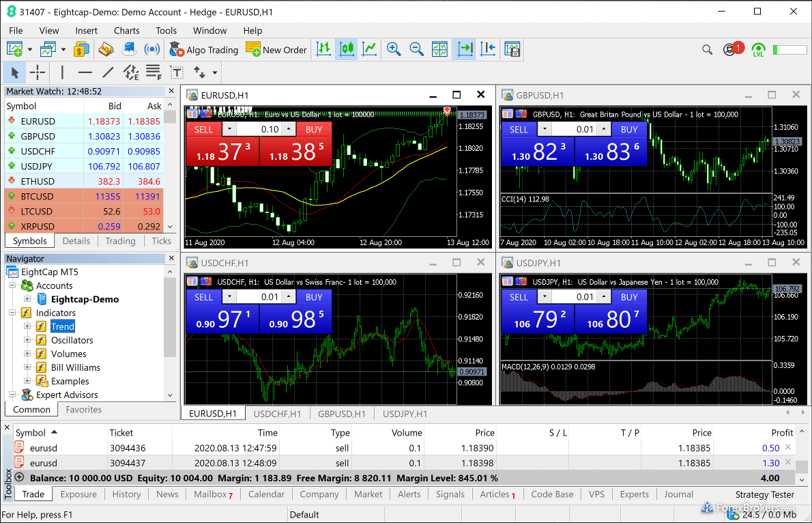
Task: Click the Zoom Out magnifier
Action: 416,49
